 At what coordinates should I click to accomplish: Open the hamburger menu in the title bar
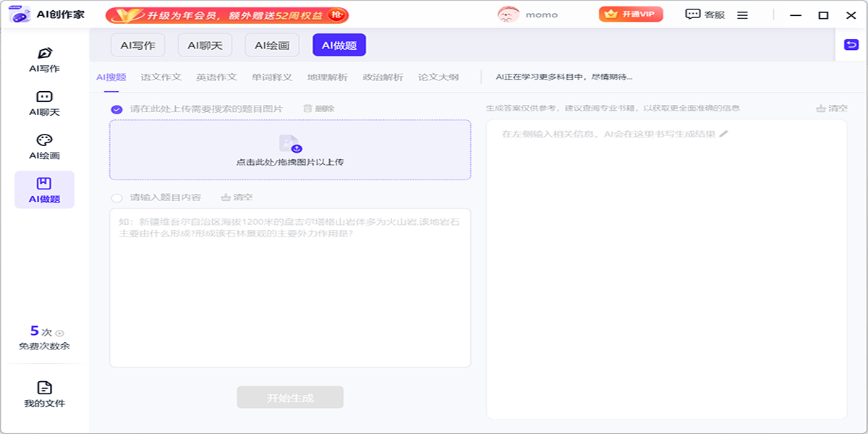click(x=742, y=14)
